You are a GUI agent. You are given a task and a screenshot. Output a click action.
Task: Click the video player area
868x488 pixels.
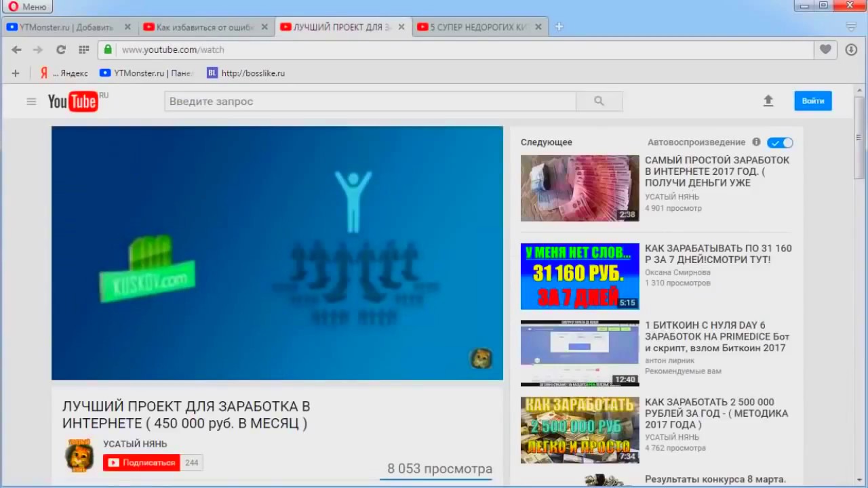coord(277,253)
